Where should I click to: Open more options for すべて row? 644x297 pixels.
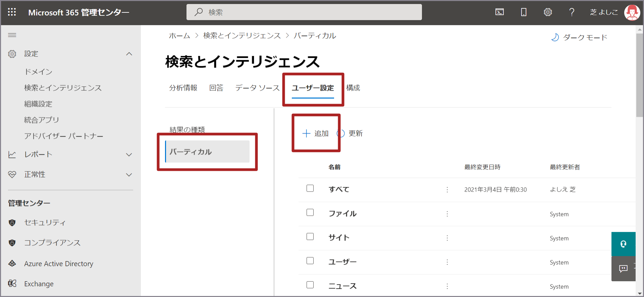click(447, 190)
